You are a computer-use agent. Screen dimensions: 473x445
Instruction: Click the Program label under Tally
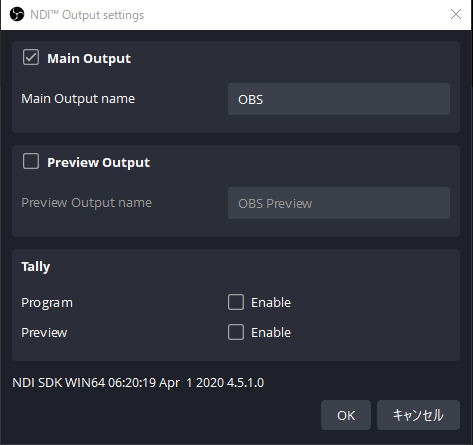click(47, 303)
